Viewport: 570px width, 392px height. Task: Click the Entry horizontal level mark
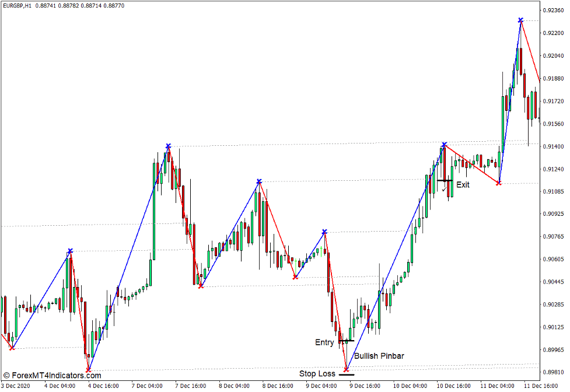(x=346, y=341)
